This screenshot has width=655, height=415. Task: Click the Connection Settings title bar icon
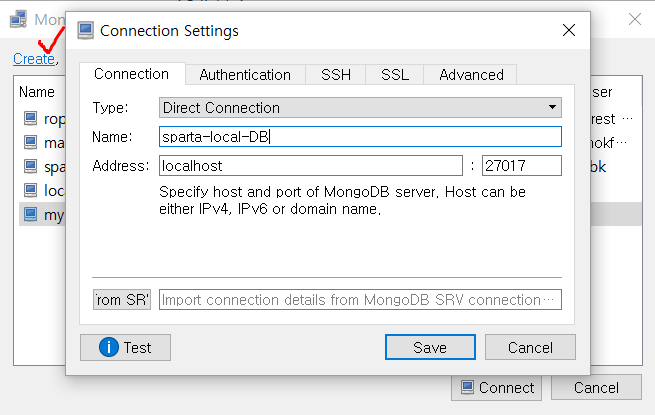(x=85, y=31)
